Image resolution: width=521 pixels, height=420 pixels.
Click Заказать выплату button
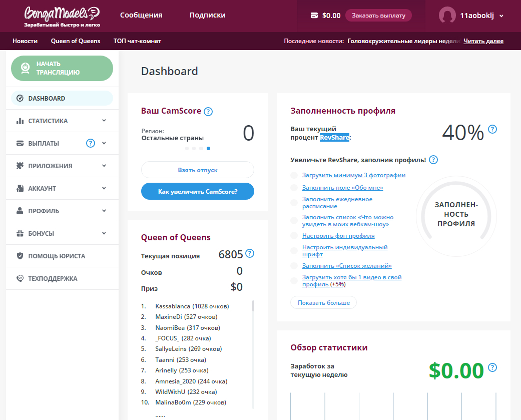tap(378, 16)
